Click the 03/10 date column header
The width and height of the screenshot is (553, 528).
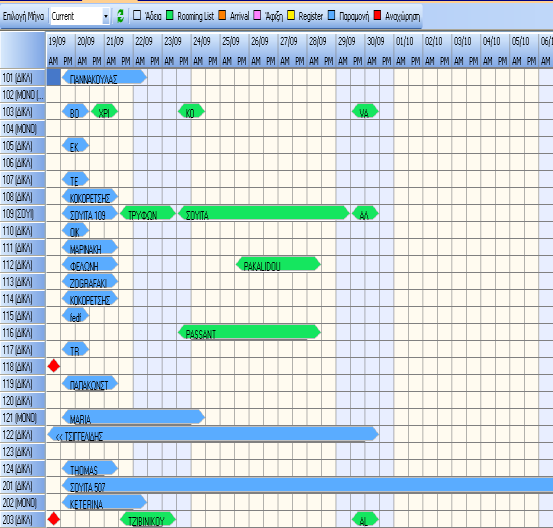(x=466, y=42)
